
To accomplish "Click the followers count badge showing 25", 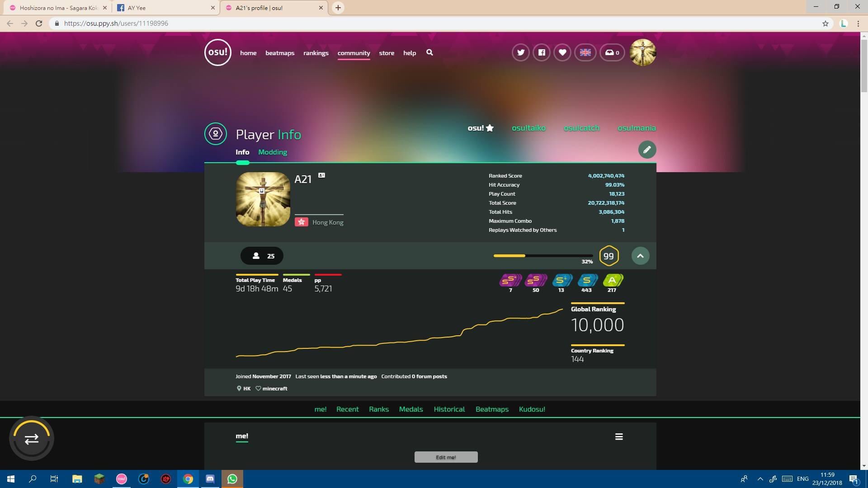I will (x=262, y=256).
